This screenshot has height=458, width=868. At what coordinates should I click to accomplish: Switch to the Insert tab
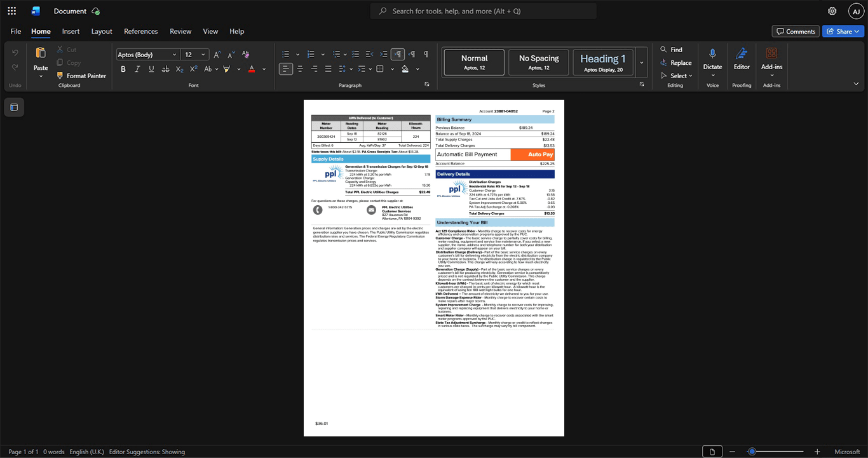click(71, 31)
